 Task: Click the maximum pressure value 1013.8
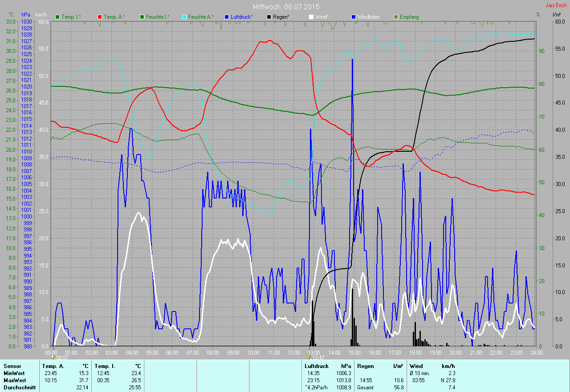[x=343, y=380]
